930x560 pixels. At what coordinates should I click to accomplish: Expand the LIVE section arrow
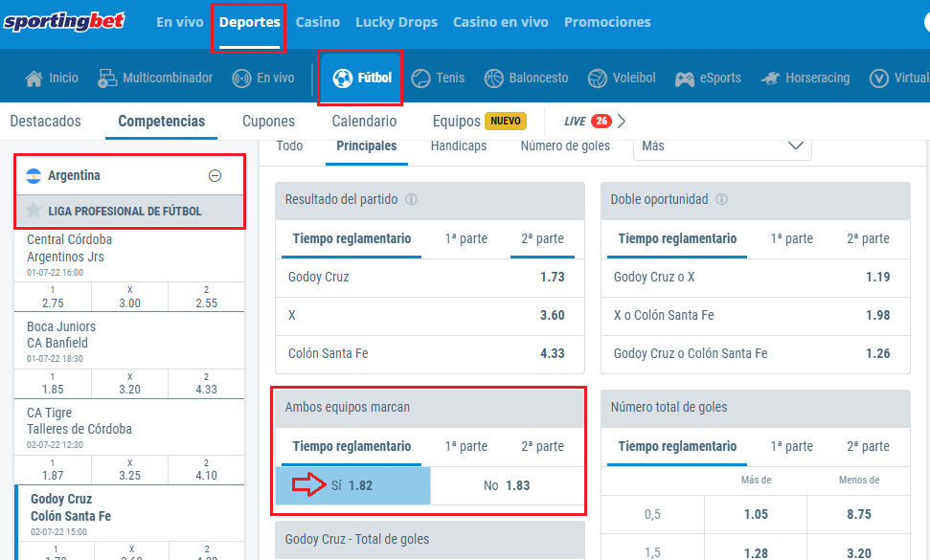coord(621,121)
